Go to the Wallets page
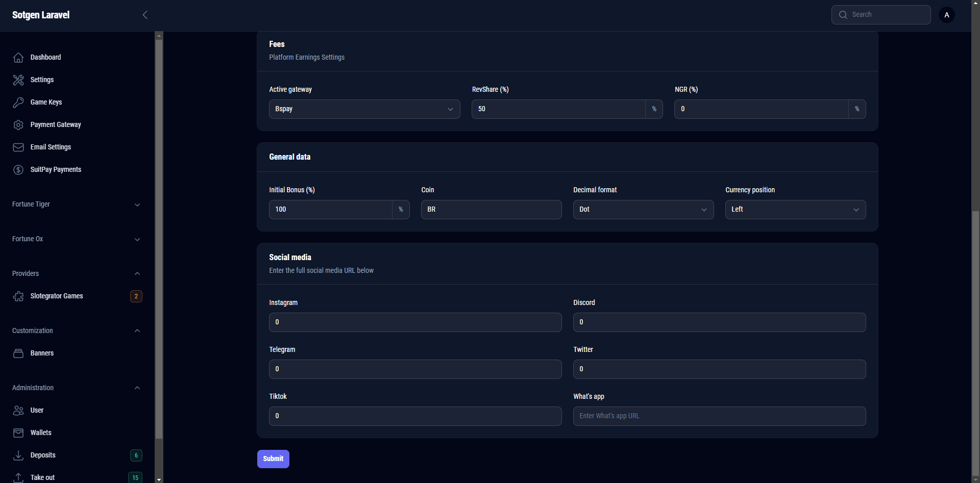The height and width of the screenshot is (483, 980). (x=41, y=433)
